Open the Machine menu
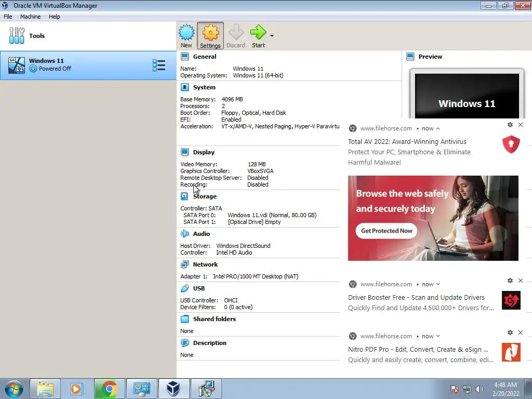 click(x=30, y=17)
